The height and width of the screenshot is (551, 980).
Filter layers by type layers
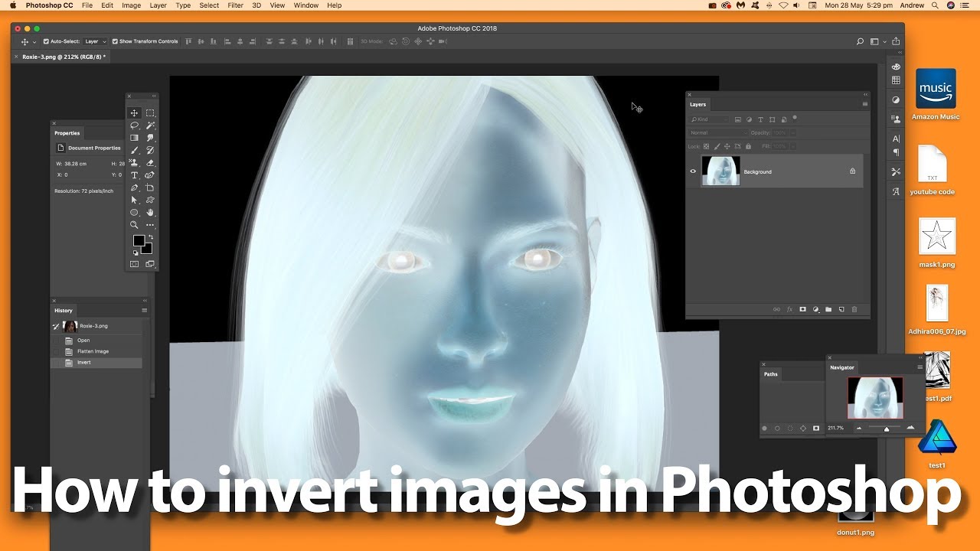click(x=760, y=119)
